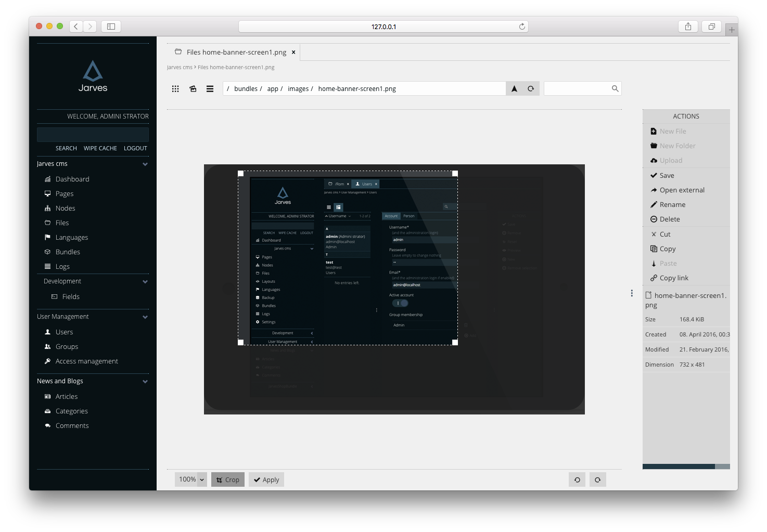Click WIPE CACHE link
Image resolution: width=767 pixels, height=532 pixels.
tap(100, 148)
